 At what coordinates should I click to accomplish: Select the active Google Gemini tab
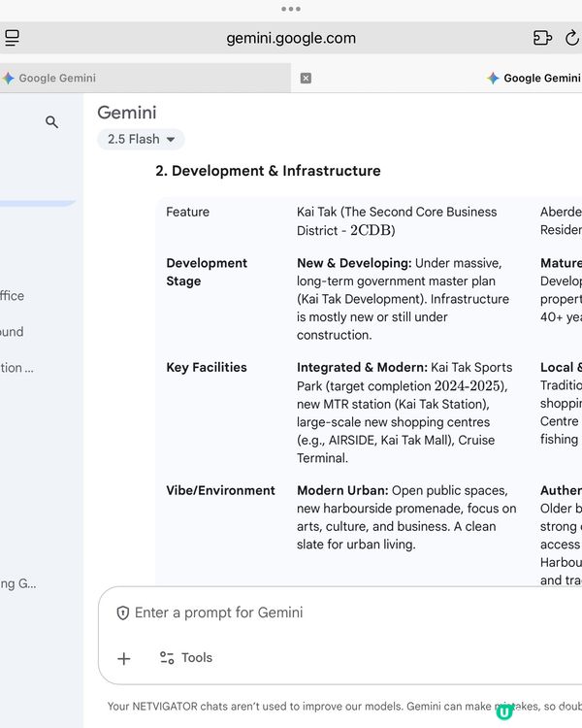tap(533, 78)
